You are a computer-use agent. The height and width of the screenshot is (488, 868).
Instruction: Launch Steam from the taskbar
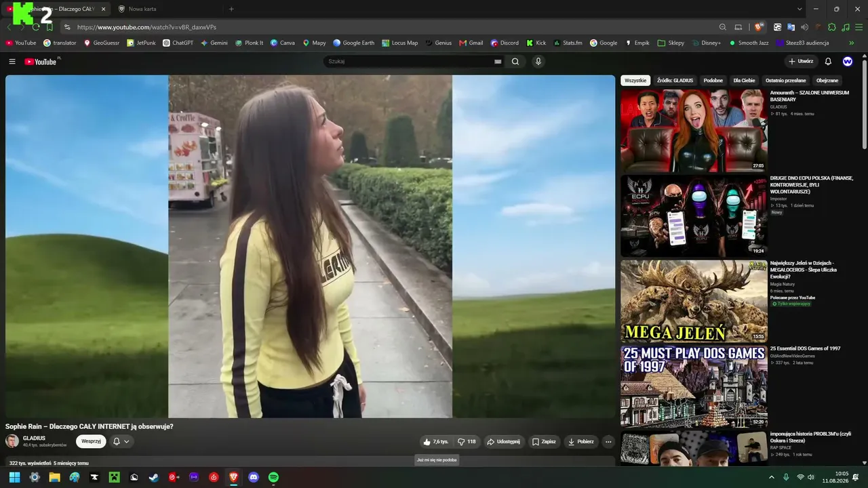pos(154,477)
